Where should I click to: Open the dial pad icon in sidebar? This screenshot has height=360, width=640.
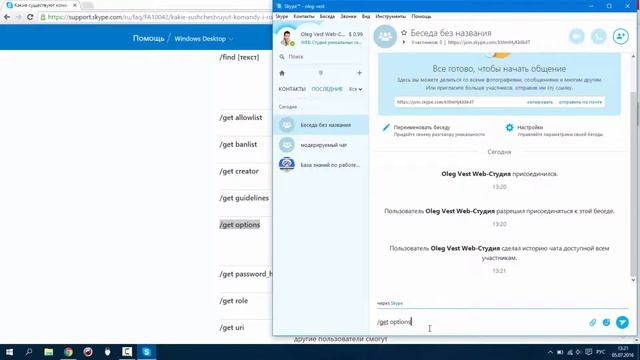pos(320,73)
